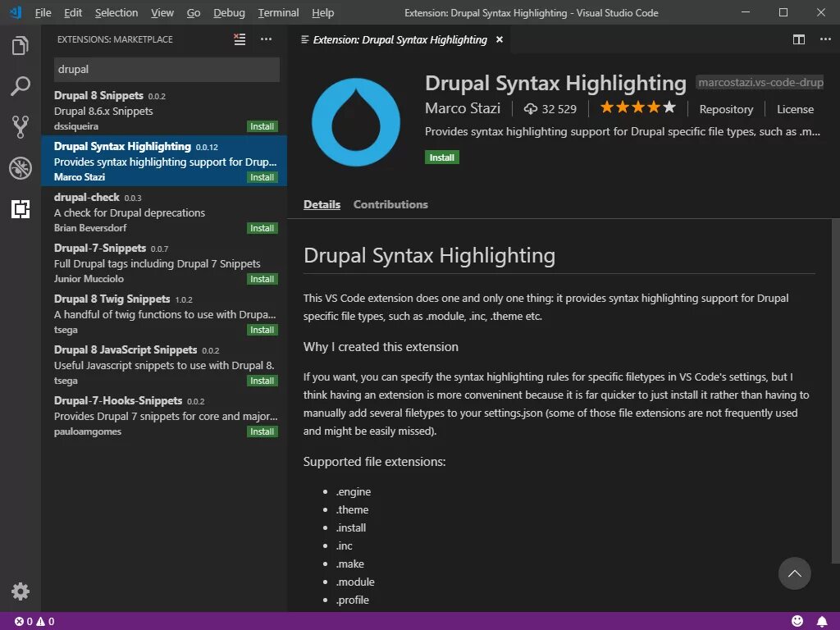
Task: Open the Extensions panel More Actions menu
Action: (266, 39)
